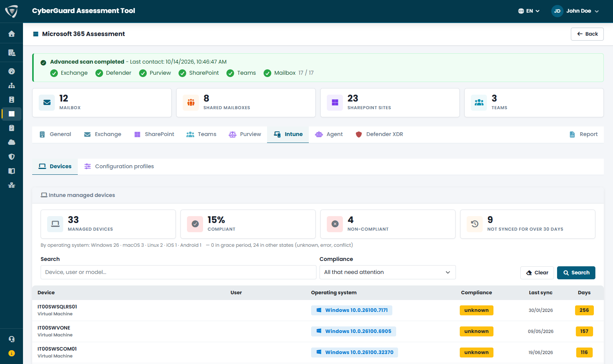This screenshot has width=613, height=364.
Task: Click the SharePoint Sites card icon
Action: (x=335, y=103)
